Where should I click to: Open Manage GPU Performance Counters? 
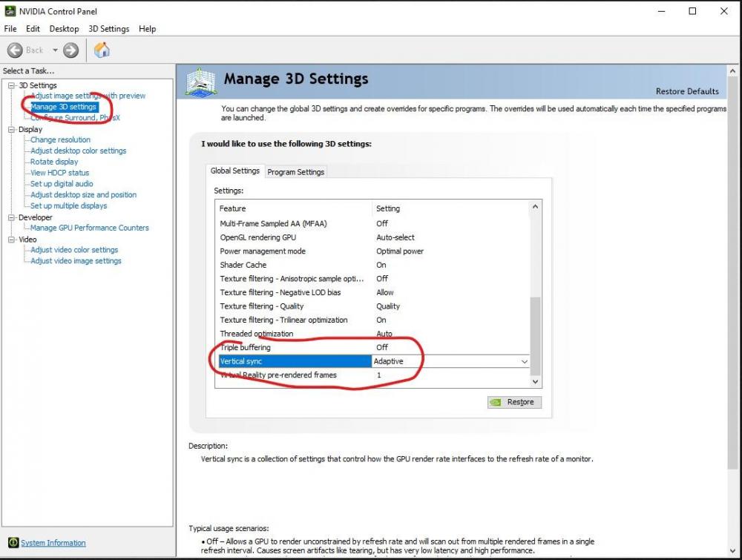point(90,228)
